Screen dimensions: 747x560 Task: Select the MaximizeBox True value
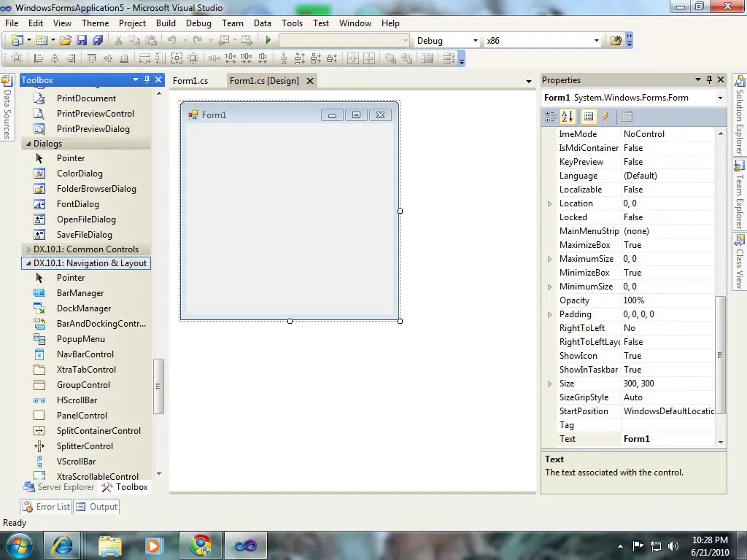[x=632, y=245]
